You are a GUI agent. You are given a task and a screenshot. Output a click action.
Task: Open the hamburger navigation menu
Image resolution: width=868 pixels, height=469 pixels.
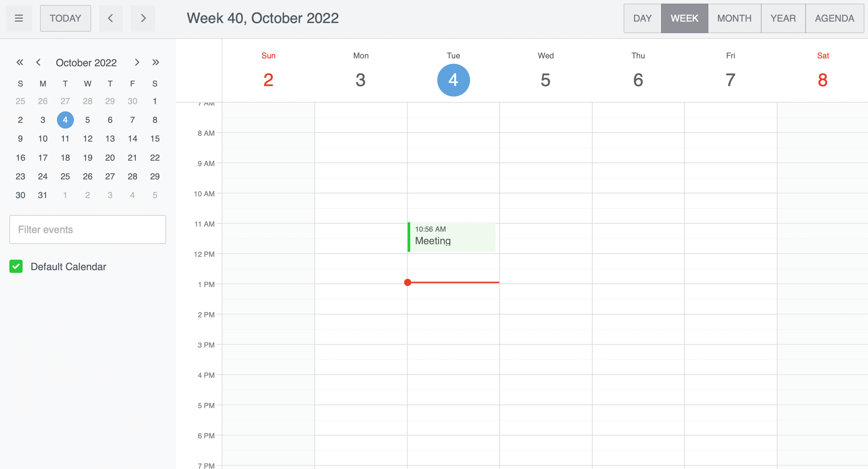[19, 18]
